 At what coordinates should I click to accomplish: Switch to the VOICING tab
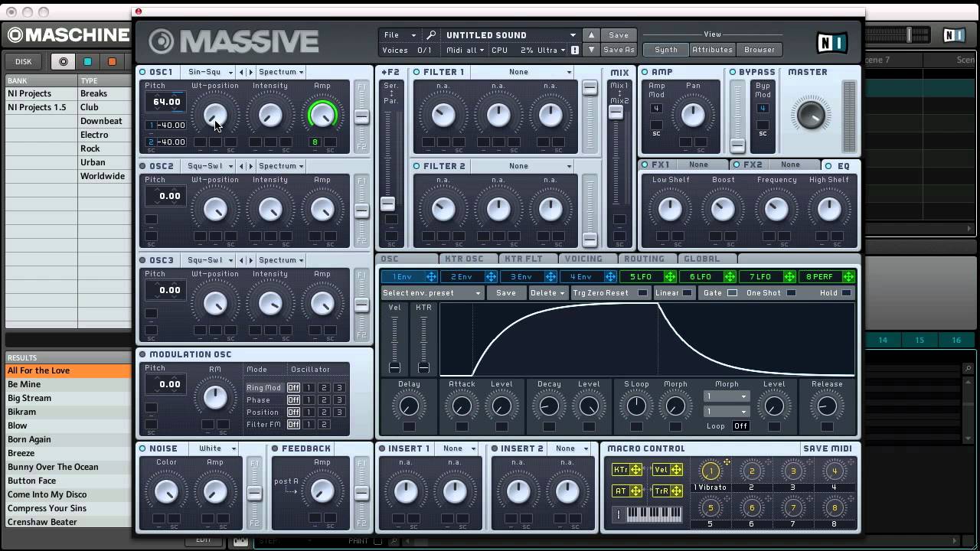point(588,259)
